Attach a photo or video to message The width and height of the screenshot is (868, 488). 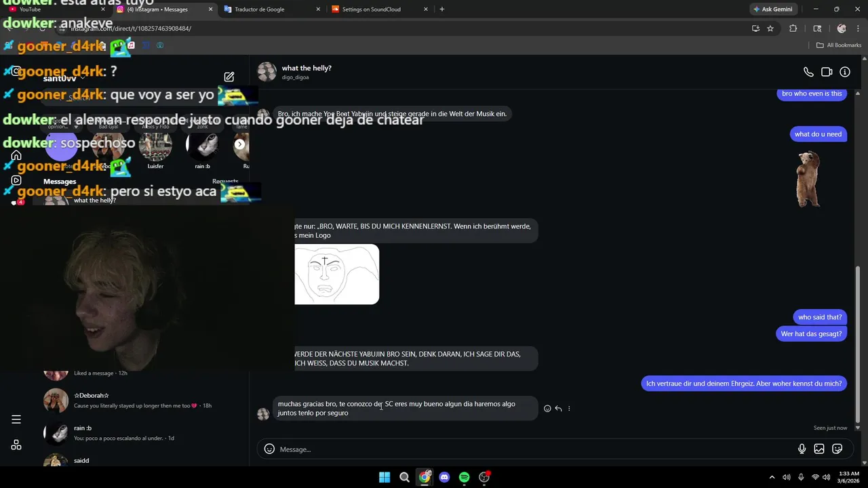coord(819,449)
